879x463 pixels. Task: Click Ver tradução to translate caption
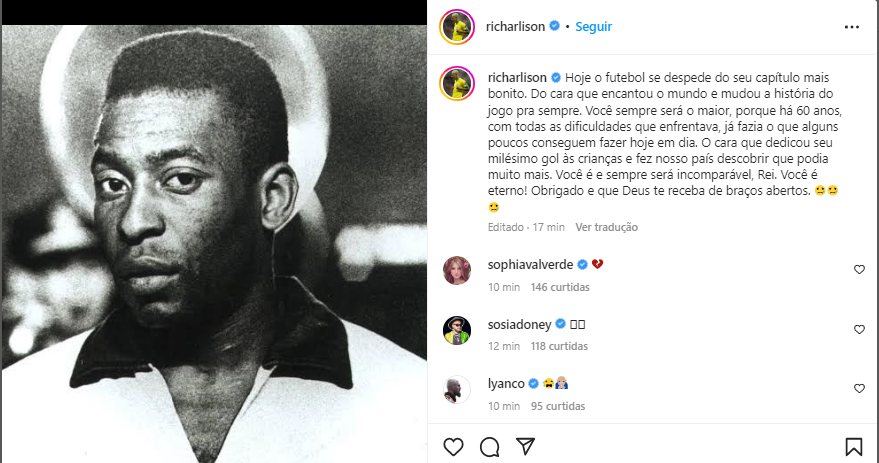coord(606,227)
